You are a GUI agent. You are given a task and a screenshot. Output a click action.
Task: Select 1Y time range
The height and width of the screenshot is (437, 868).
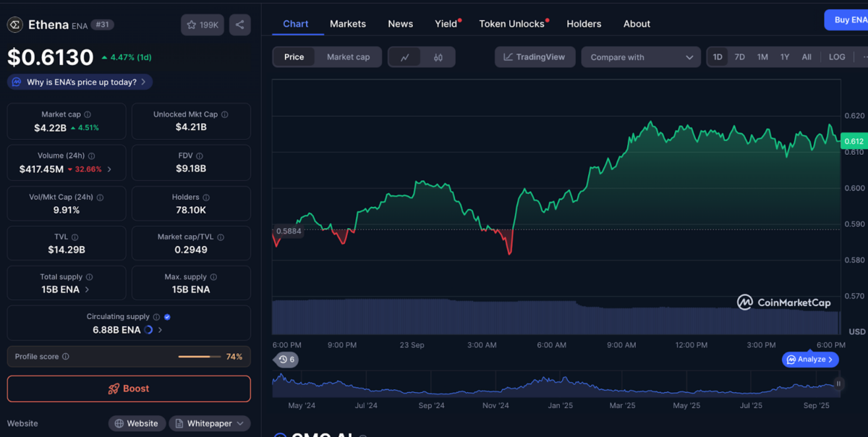[x=785, y=57]
